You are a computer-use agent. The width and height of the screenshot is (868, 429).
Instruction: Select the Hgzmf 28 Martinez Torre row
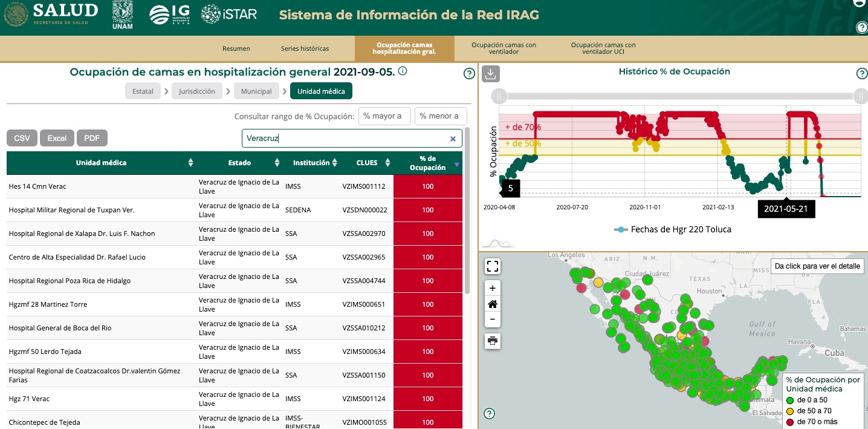click(x=235, y=304)
